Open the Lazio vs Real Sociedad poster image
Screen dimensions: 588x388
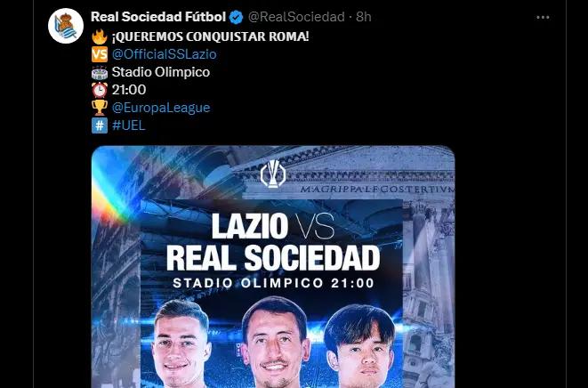point(273,267)
